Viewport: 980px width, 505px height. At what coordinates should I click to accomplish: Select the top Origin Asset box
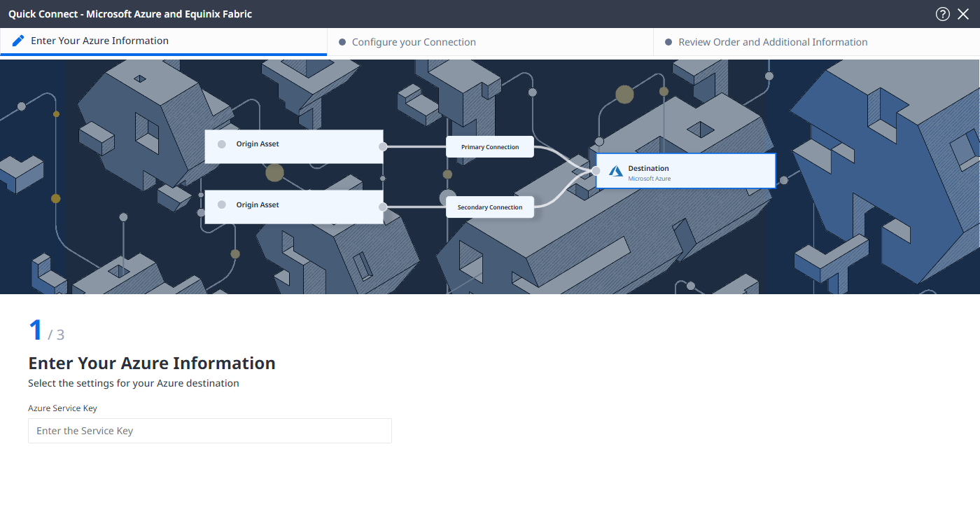(x=294, y=146)
